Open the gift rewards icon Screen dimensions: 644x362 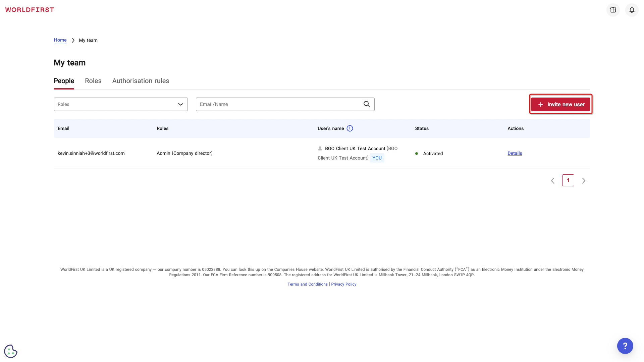click(613, 10)
